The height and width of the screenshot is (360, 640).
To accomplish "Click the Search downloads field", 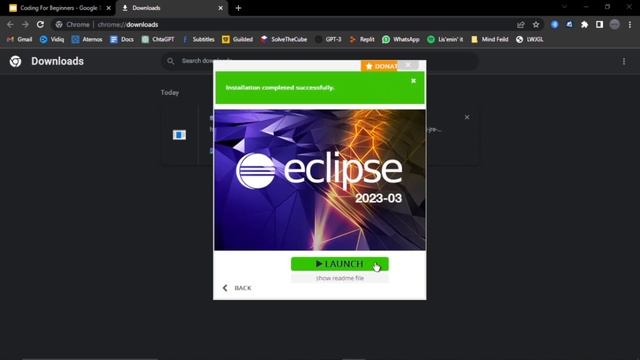I will [320, 61].
